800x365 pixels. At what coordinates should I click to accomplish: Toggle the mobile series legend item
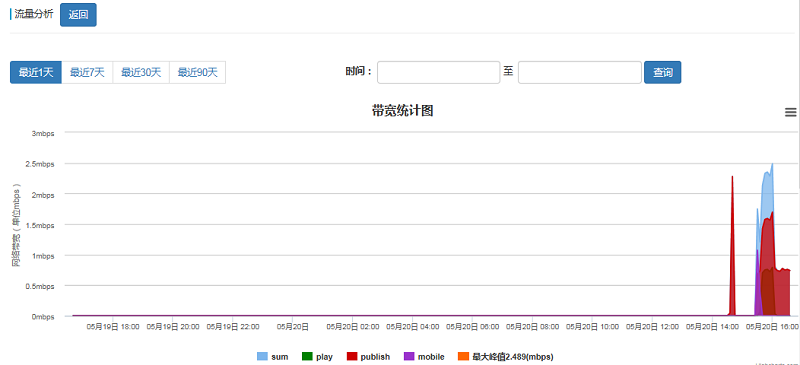424,357
